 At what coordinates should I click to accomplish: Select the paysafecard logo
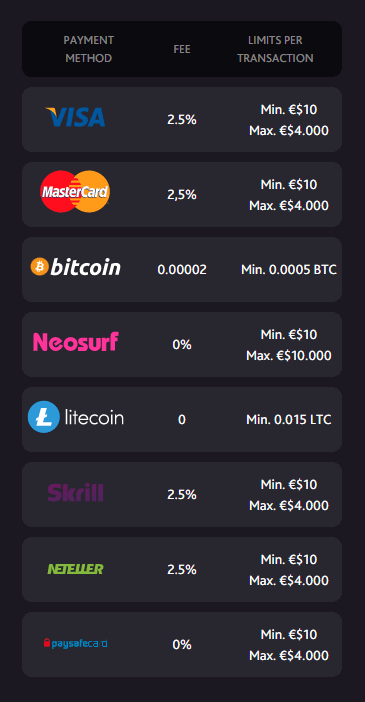click(x=75, y=644)
